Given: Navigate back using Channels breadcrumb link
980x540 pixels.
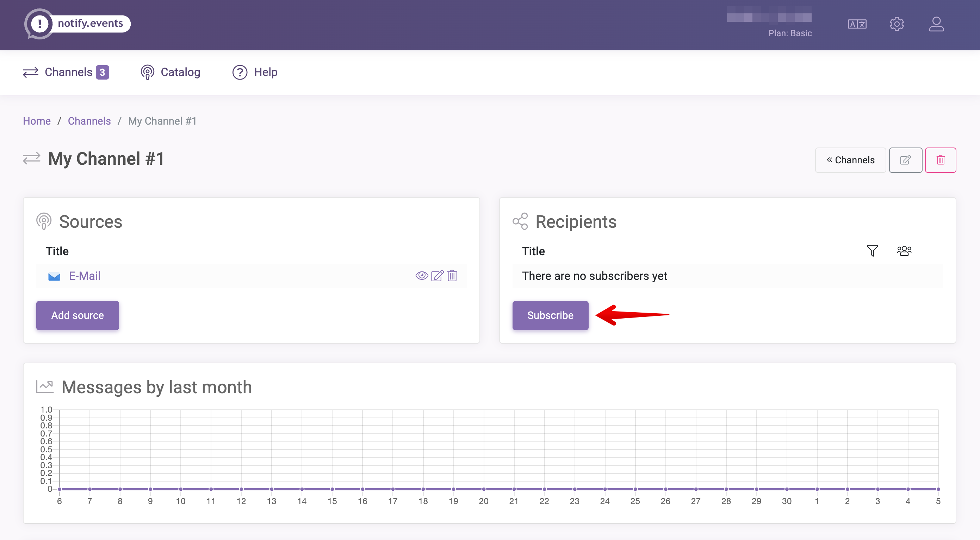Looking at the screenshot, I should tap(89, 120).
